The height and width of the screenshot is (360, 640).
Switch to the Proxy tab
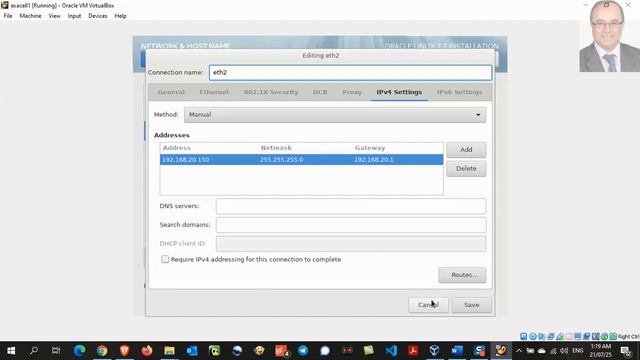point(352,92)
